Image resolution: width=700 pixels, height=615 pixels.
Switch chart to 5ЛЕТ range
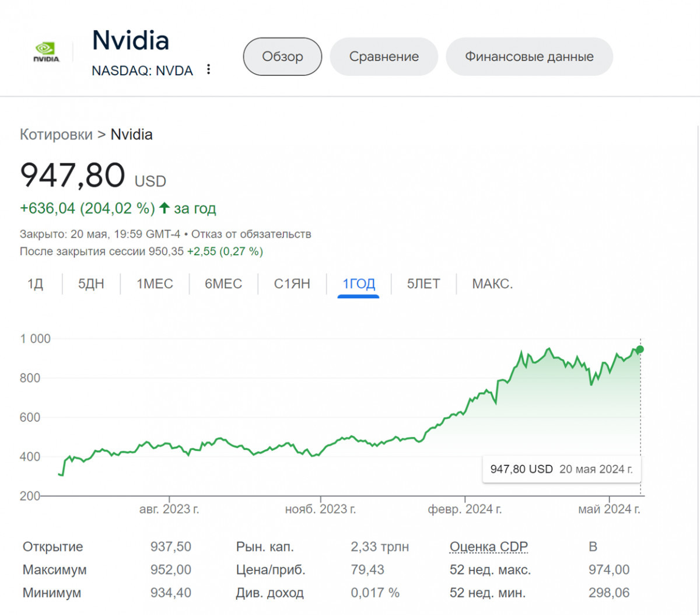[423, 284]
